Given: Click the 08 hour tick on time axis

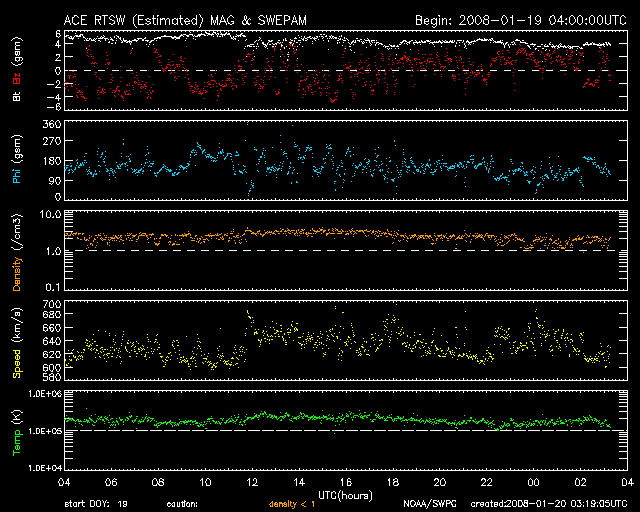Looking at the screenshot, I should coord(158,482).
